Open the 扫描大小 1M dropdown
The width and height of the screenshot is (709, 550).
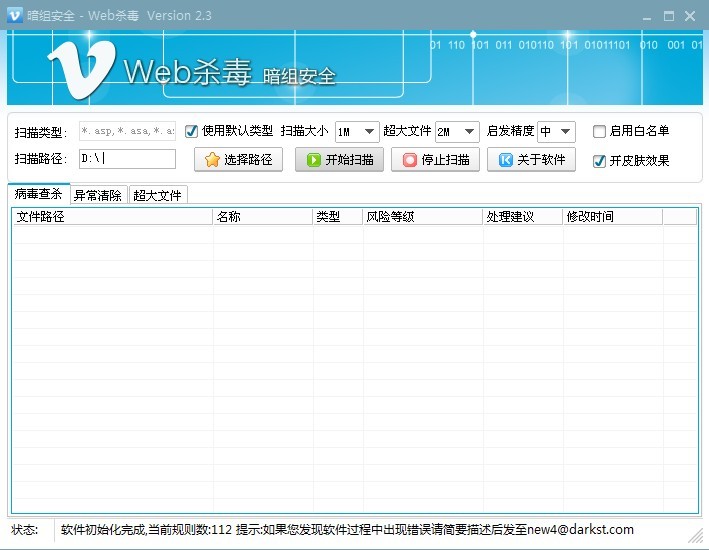pyautogui.click(x=357, y=132)
